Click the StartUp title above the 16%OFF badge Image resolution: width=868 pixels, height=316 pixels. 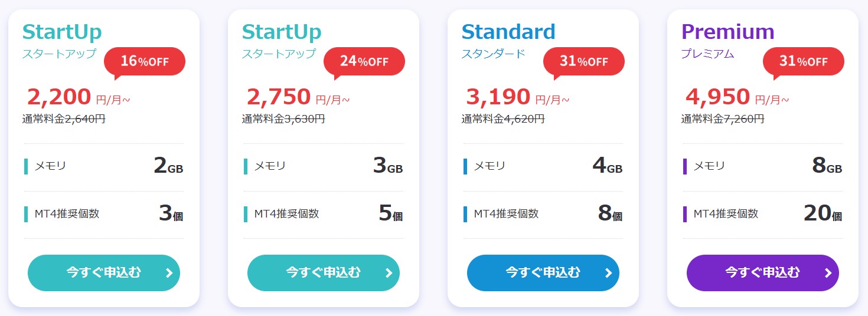tap(62, 31)
